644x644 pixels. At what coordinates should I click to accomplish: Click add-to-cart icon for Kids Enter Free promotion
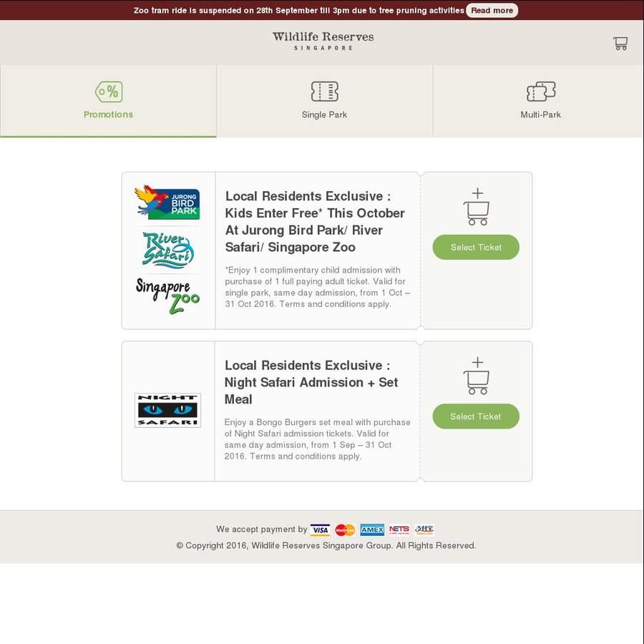(477, 207)
